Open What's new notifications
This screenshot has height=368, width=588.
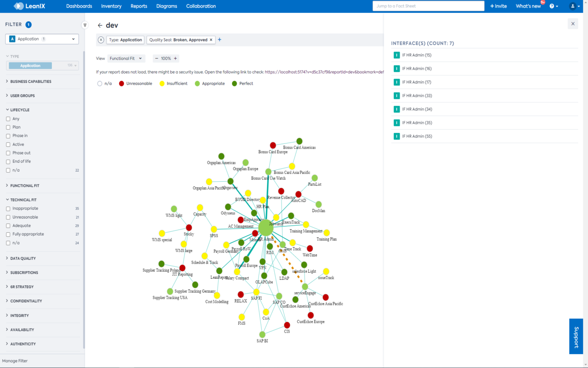coord(528,6)
